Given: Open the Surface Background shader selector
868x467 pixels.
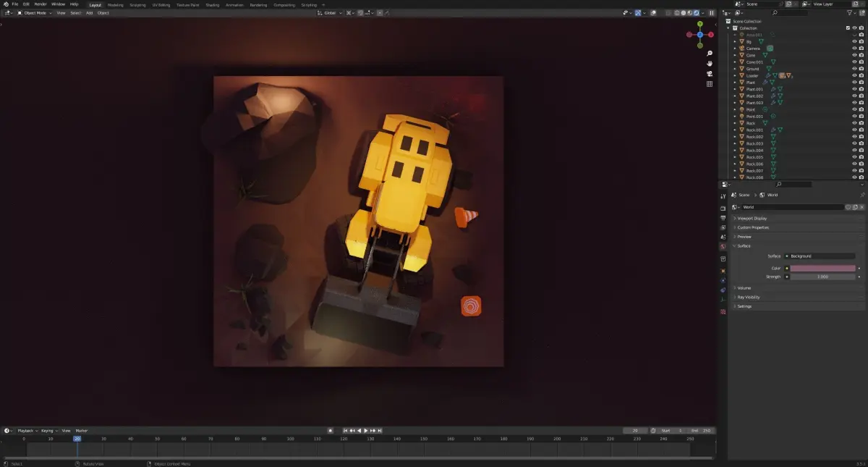Looking at the screenshot, I should coord(820,256).
